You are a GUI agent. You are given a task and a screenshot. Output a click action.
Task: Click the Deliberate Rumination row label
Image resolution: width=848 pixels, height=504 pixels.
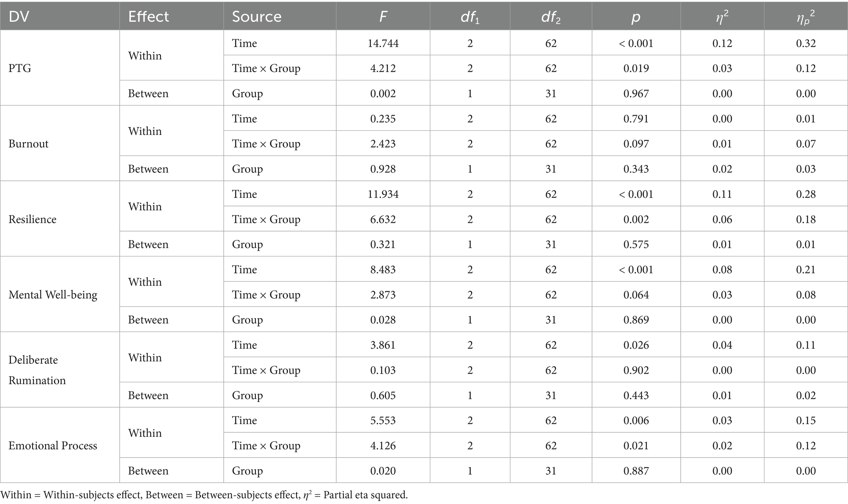click(37, 370)
